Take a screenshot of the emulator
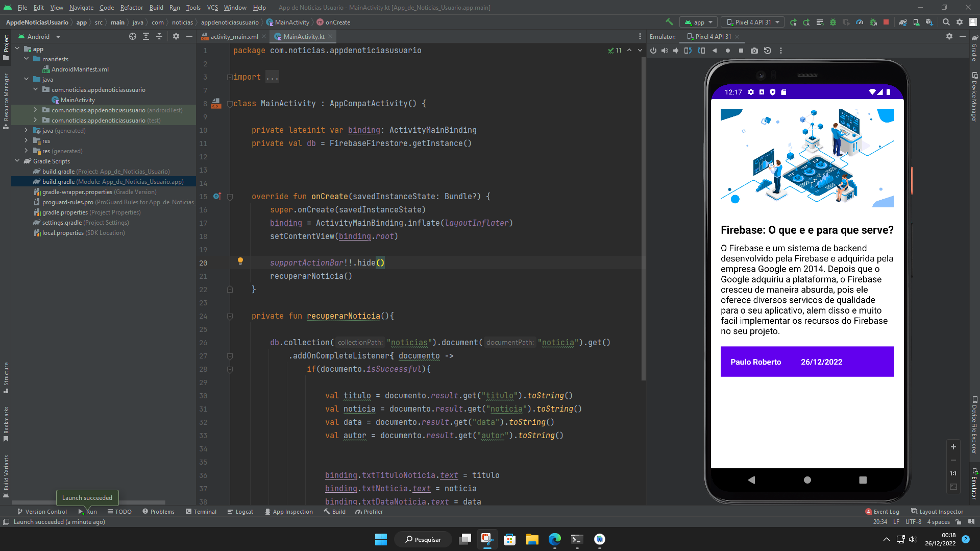 [755, 51]
